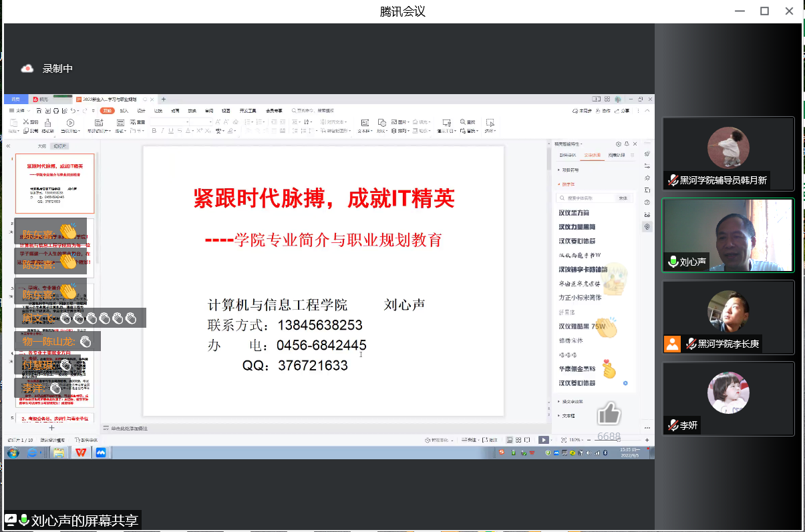The width and height of the screenshot is (805, 532).
Task: Click the Bold formatting icon in ribbon
Action: (154, 131)
